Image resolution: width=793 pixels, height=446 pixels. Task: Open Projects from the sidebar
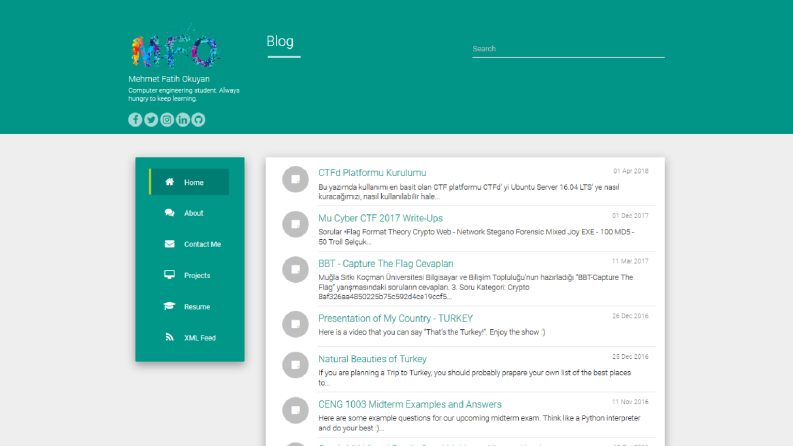pos(189,276)
